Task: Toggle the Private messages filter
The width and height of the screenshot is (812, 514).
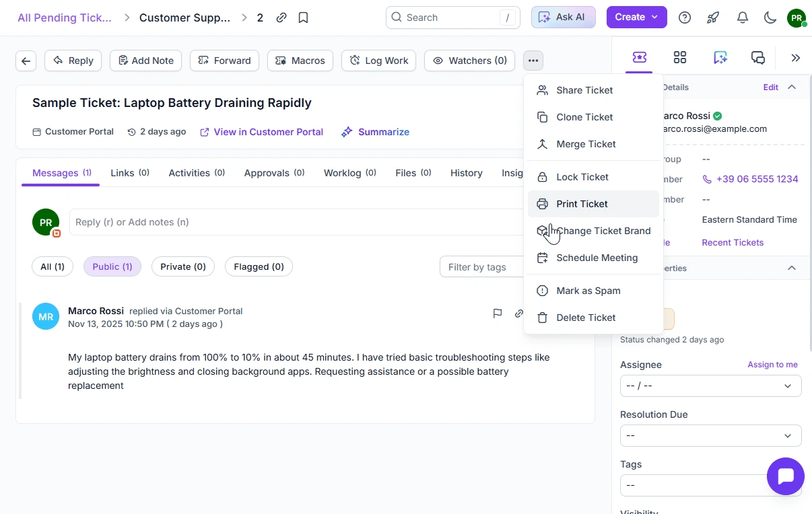Action: coord(182,266)
